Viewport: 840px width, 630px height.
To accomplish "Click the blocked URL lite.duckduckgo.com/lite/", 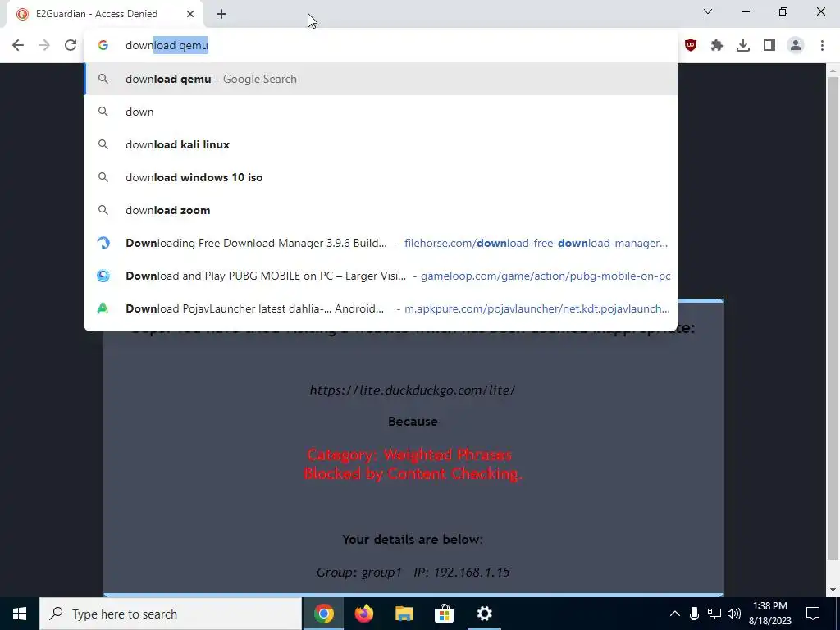I will 413,390.
